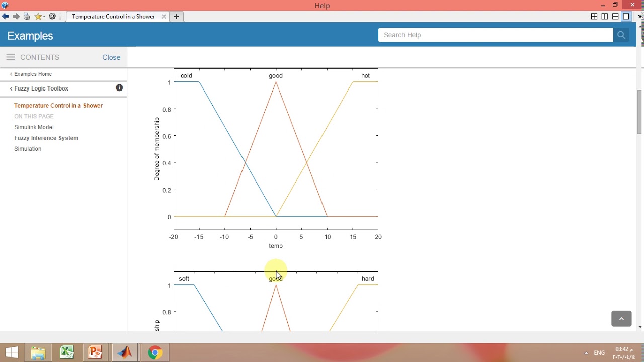Switch to single page layout

point(626,17)
